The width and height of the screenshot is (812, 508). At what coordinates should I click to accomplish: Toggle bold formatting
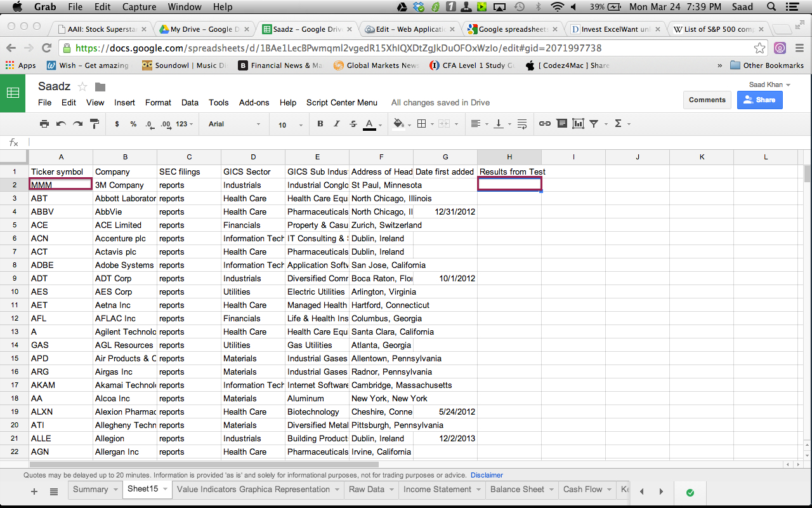(x=320, y=123)
